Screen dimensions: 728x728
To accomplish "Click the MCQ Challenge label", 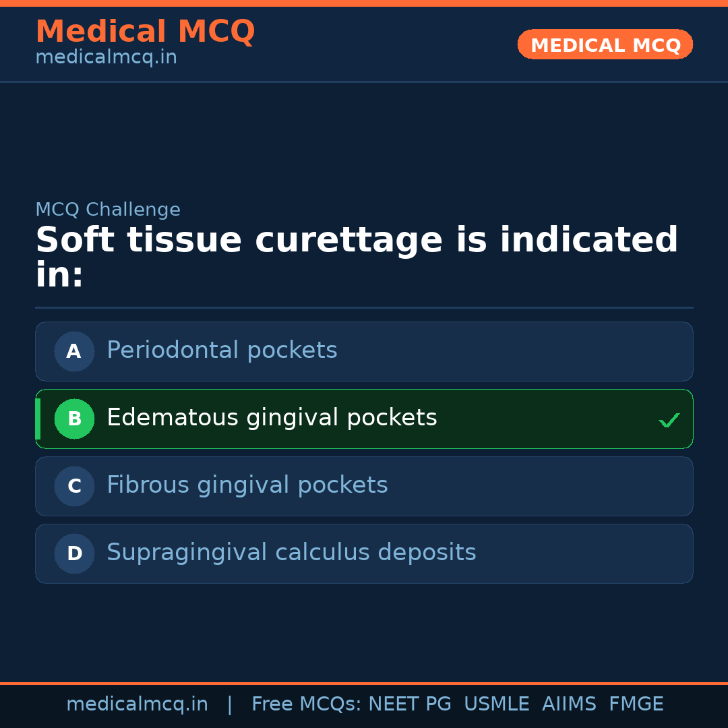I will coord(108,210).
